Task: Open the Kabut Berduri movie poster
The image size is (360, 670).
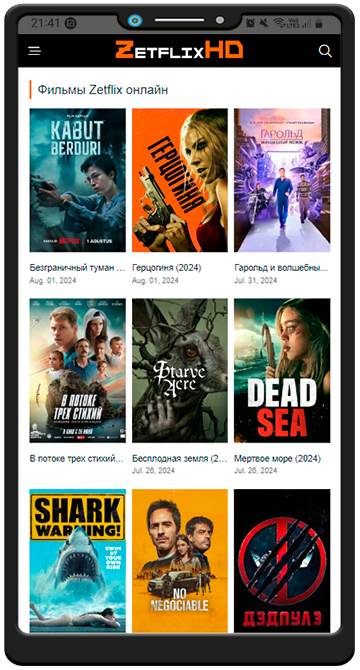Action: click(77, 180)
